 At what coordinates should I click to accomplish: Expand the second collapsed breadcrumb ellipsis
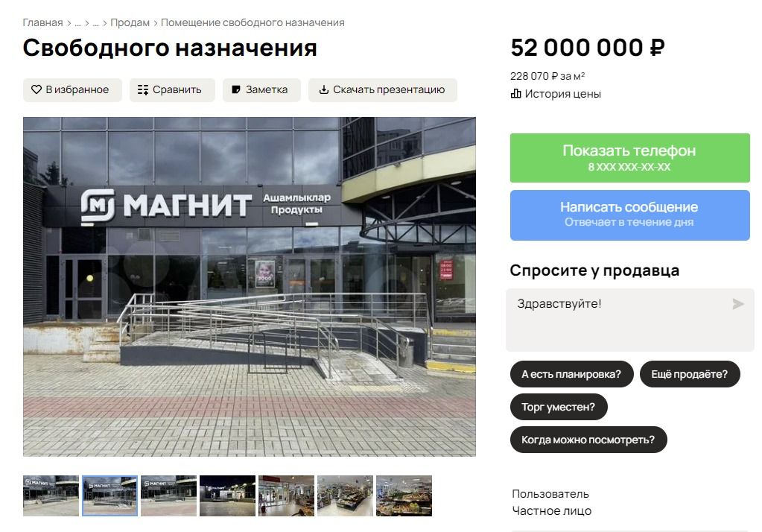[96, 23]
